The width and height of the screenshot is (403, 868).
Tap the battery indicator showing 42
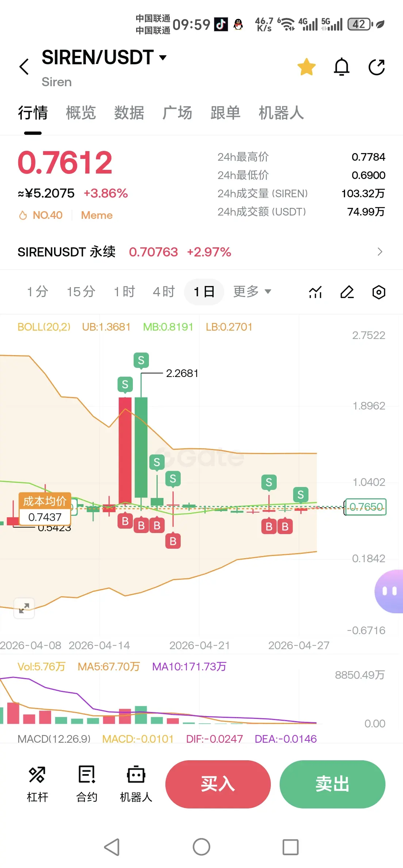point(360,24)
